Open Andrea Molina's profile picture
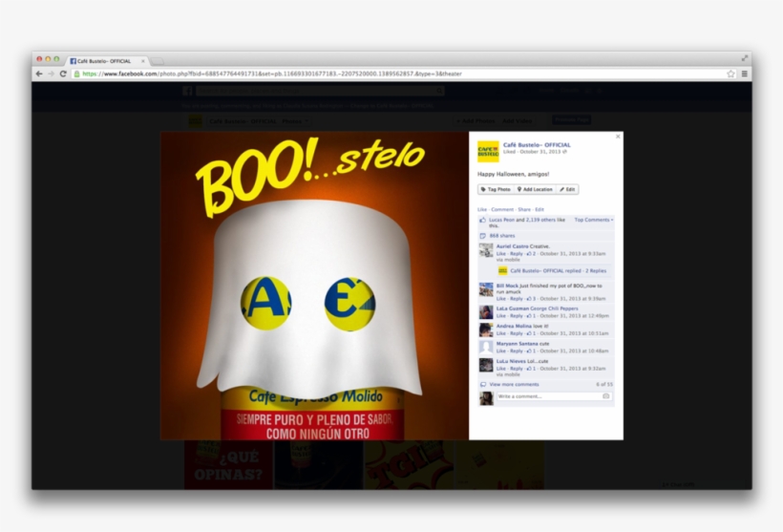The height and width of the screenshot is (532, 783). click(x=486, y=330)
